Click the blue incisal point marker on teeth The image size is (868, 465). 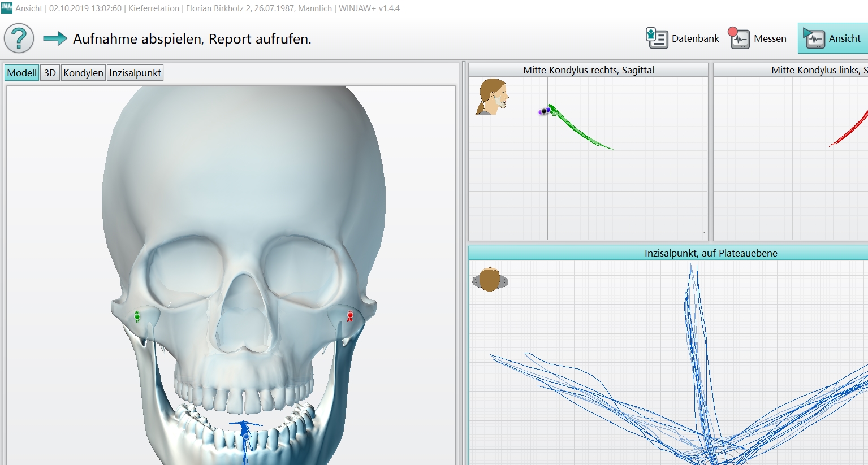click(245, 434)
